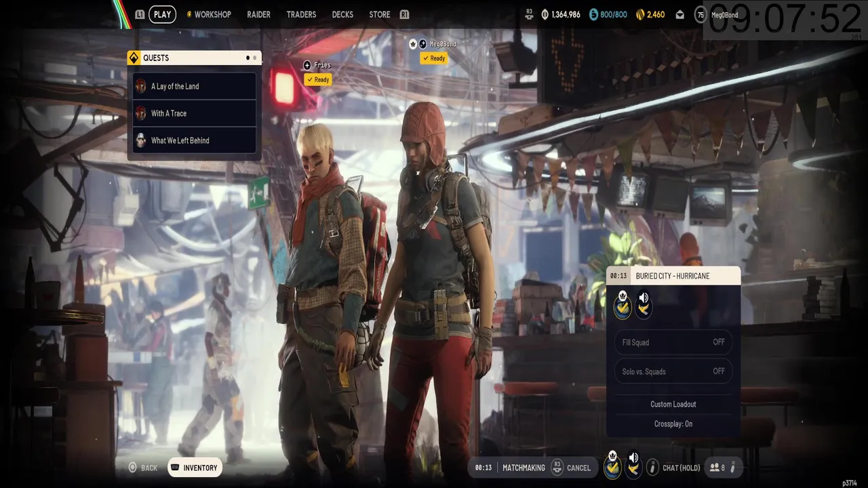Click the MATCHMAKING status label

(x=524, y=468)
